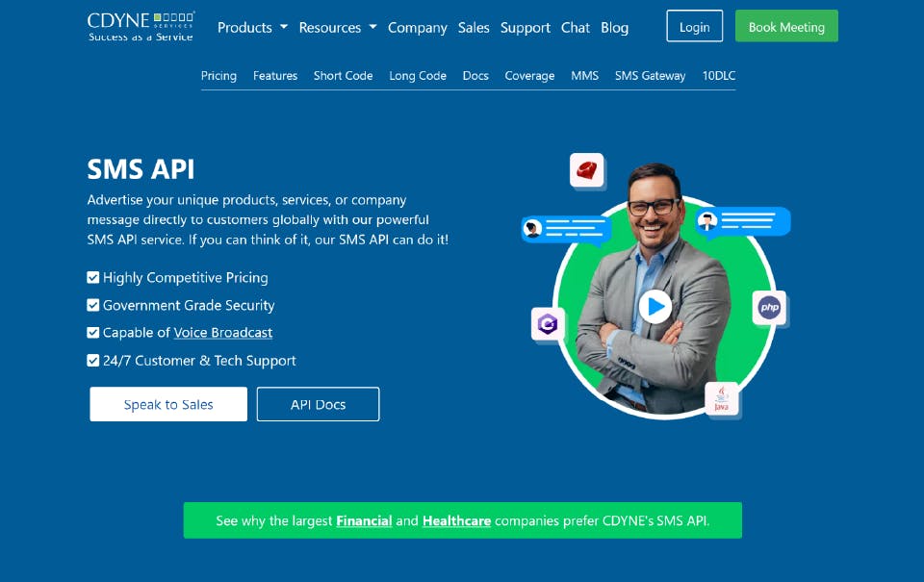Image resolution: width=924 pixels, height=582 pixels.
Task: Click the left chat bubble graphic
Action: coord(566,229)
